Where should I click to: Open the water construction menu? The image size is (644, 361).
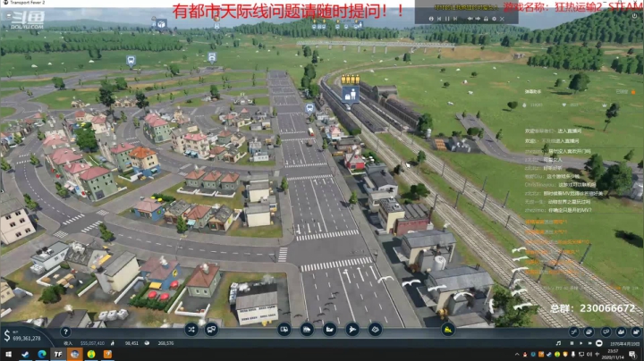point(329,329)
